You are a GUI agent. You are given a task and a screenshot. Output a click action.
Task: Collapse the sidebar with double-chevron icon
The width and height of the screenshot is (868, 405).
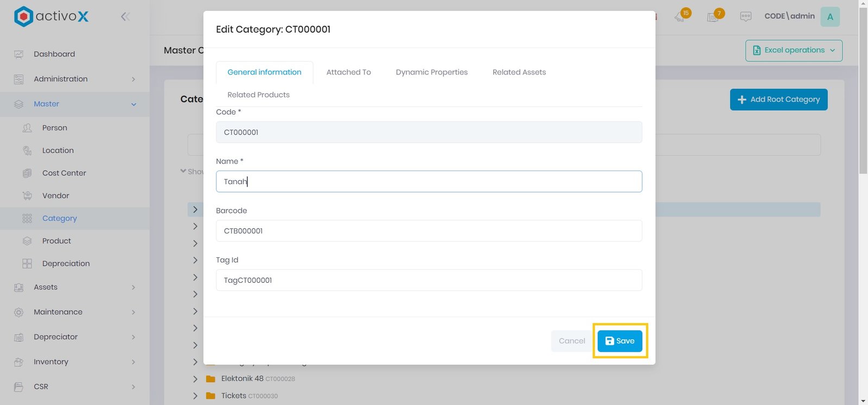[x=125, y=17]
